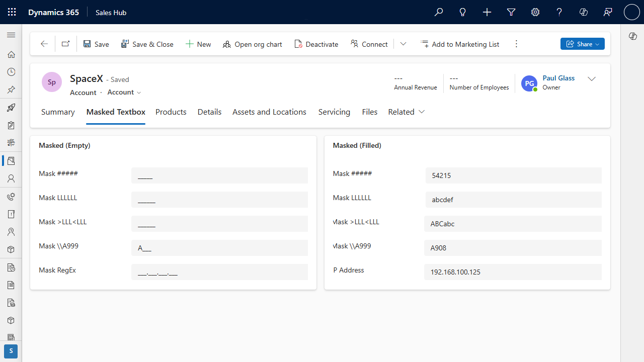644x362 pixels.
Task: Open record in new window icon
Action: point(65,44)
